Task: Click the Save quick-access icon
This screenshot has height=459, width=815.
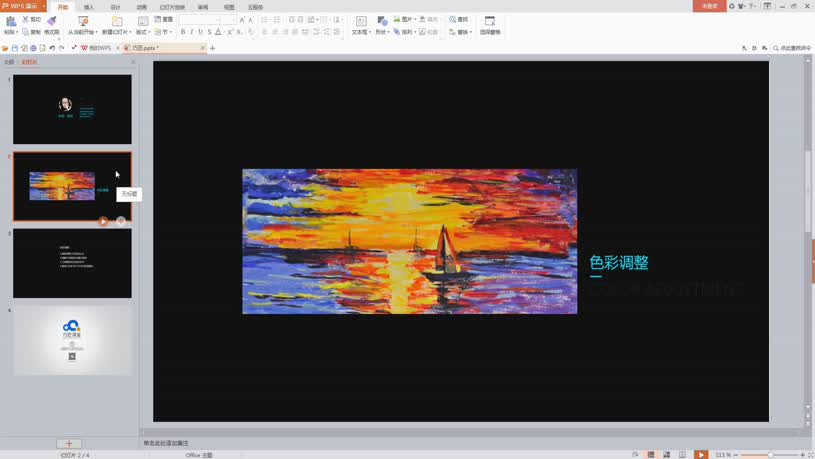Action: click(x=15, y=48)
